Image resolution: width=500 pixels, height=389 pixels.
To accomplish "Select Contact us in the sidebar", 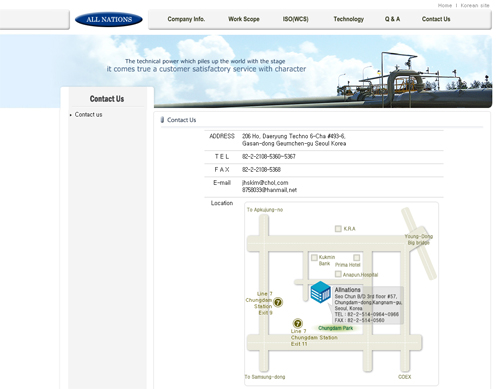I will (x=88, y=114).
